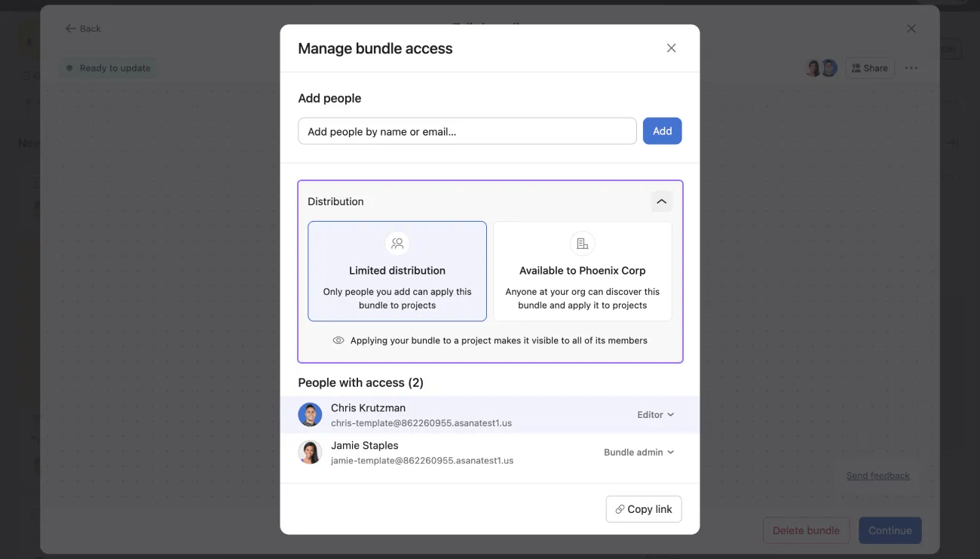The height and width of the screenshot is (559, 980).
Task: Click the people icon on Limited distribution card
Action: (397, 243)
